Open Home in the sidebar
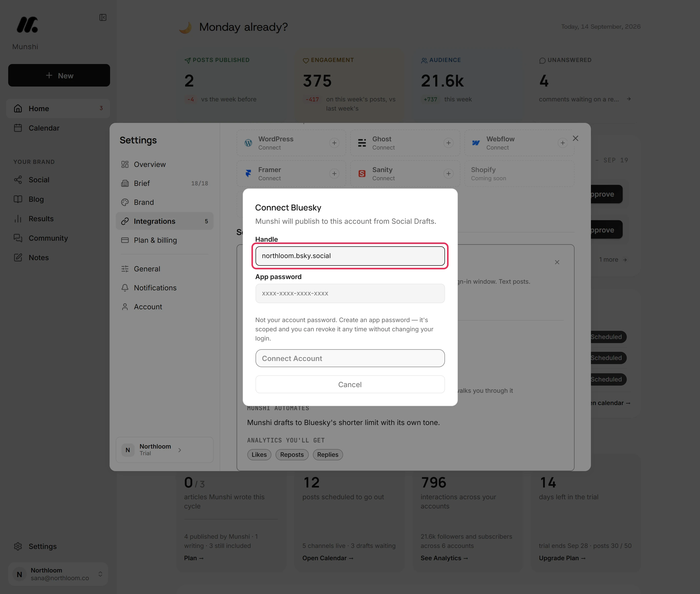Screen dimensions: 700x594 pos(58,108)
